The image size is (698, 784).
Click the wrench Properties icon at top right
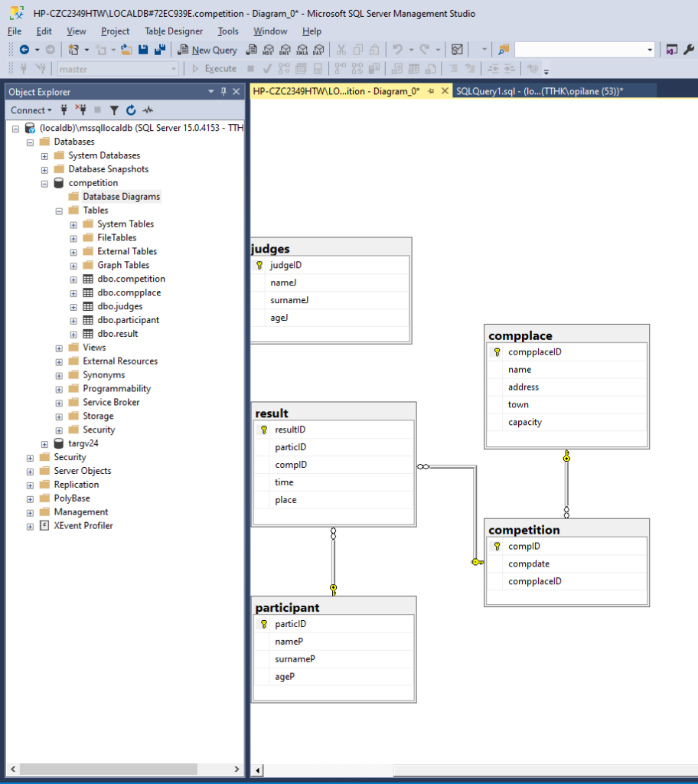[688, 50]
